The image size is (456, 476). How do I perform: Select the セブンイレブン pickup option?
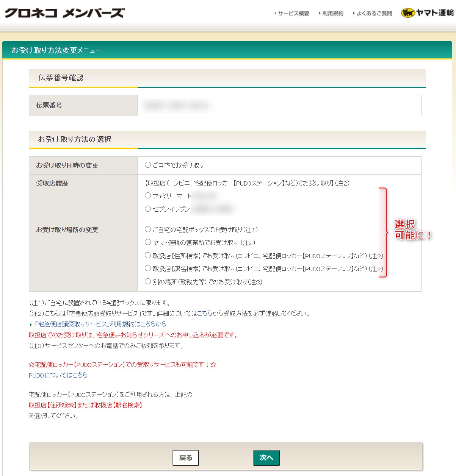[x=147, y=208]
